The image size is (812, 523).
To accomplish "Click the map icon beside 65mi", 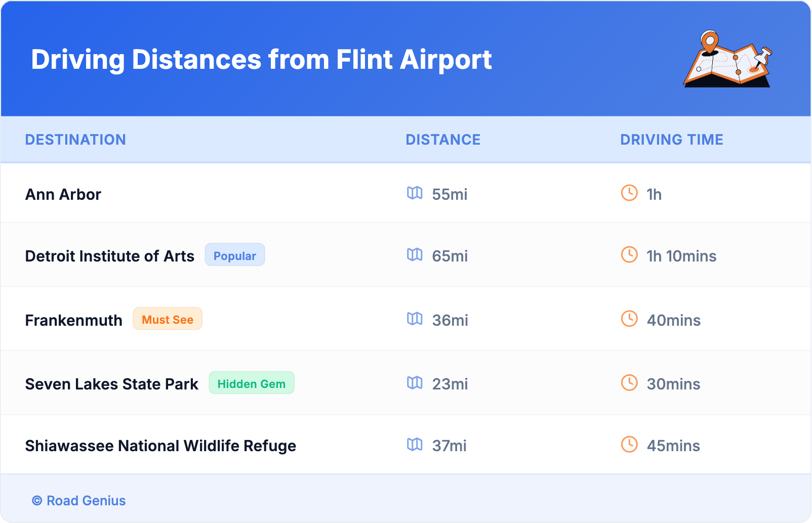I will (415, 255).
